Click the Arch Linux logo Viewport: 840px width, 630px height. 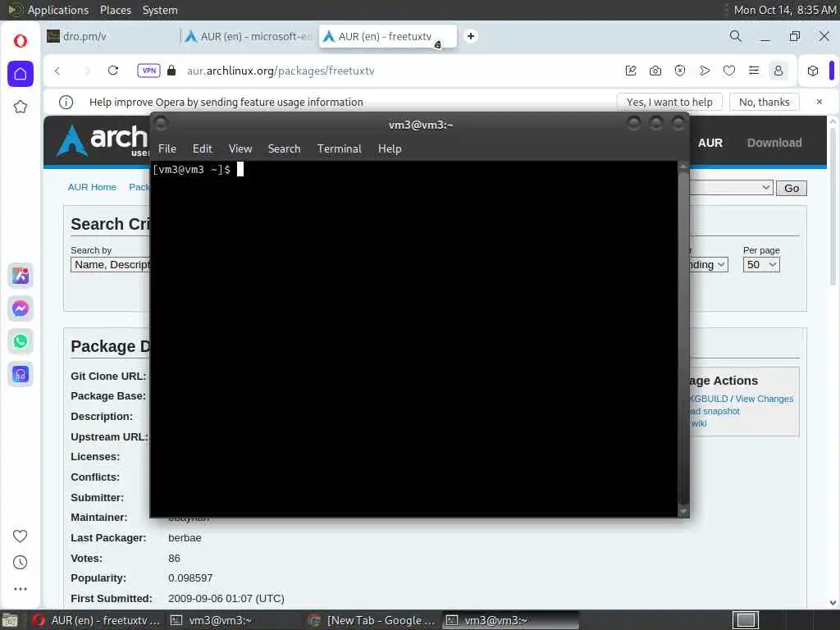[x=103, y=140]
